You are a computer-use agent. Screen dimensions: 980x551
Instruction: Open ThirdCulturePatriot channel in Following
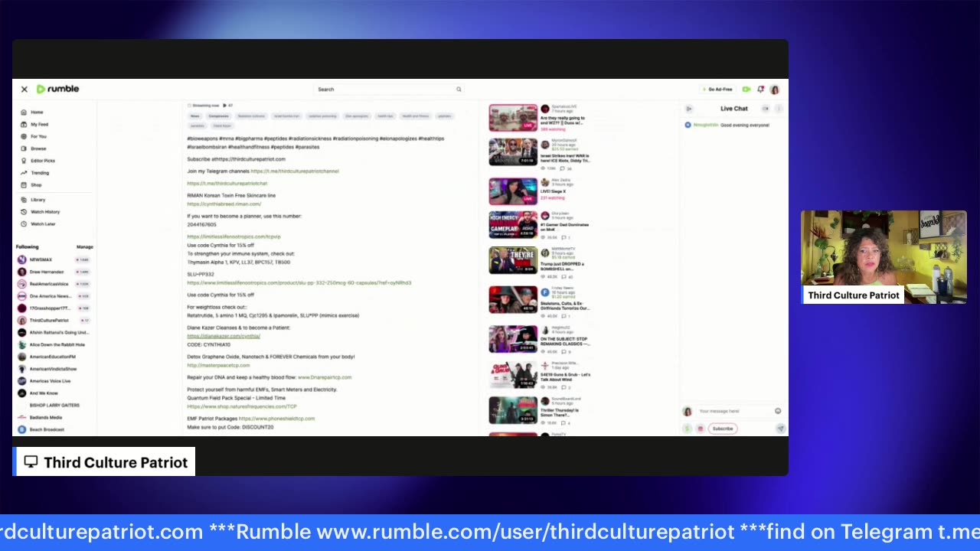pos(54,321)
